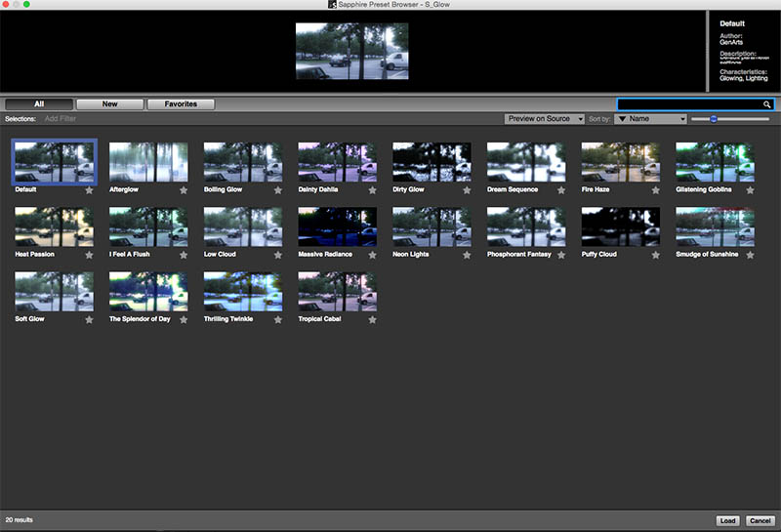Select the Fire Haze thumbnail

pyautogui.click(x=621, y=162)
